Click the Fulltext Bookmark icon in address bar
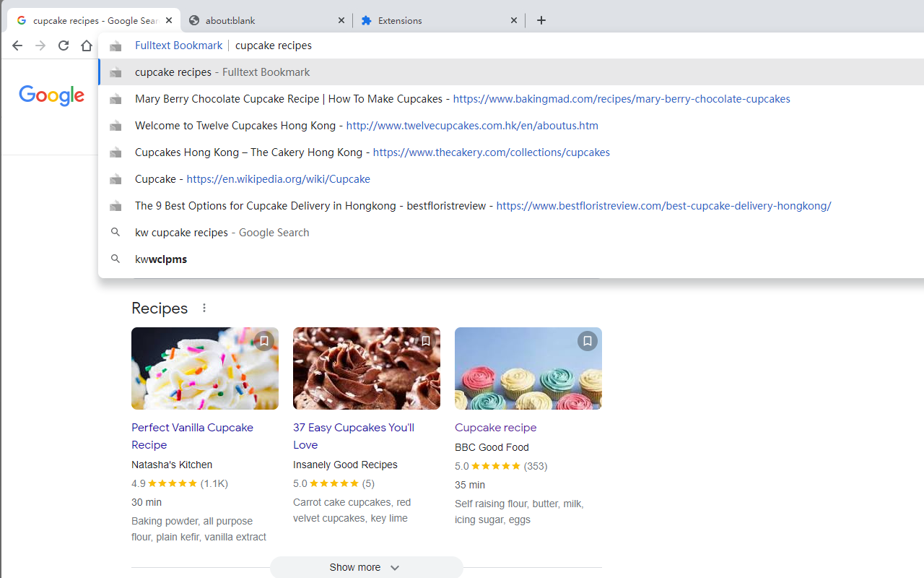This screenshot has width=924, height=578. pos(115,46)
